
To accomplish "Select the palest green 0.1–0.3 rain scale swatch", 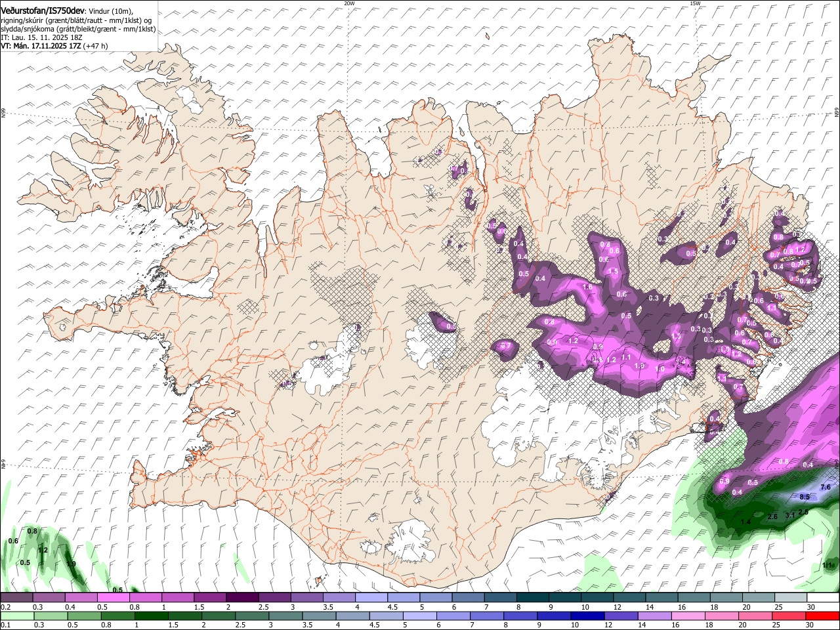I will tap(16, 616).
